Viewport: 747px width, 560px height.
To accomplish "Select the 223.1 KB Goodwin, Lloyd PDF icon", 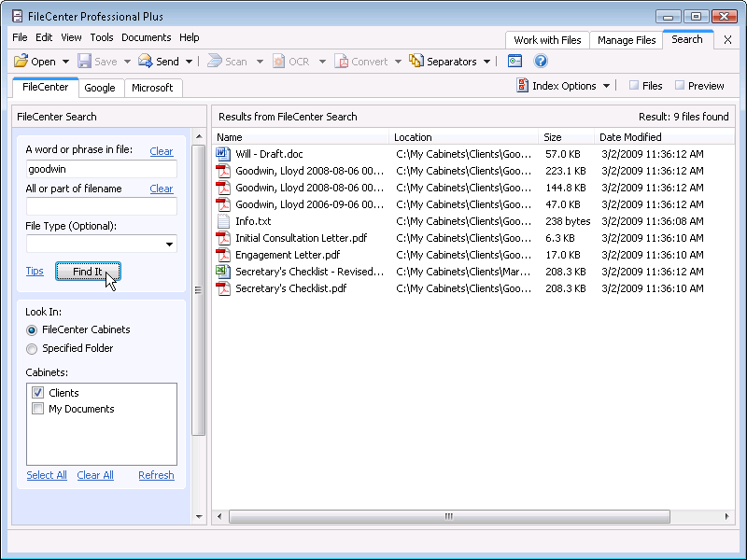I will coord(223,171).
